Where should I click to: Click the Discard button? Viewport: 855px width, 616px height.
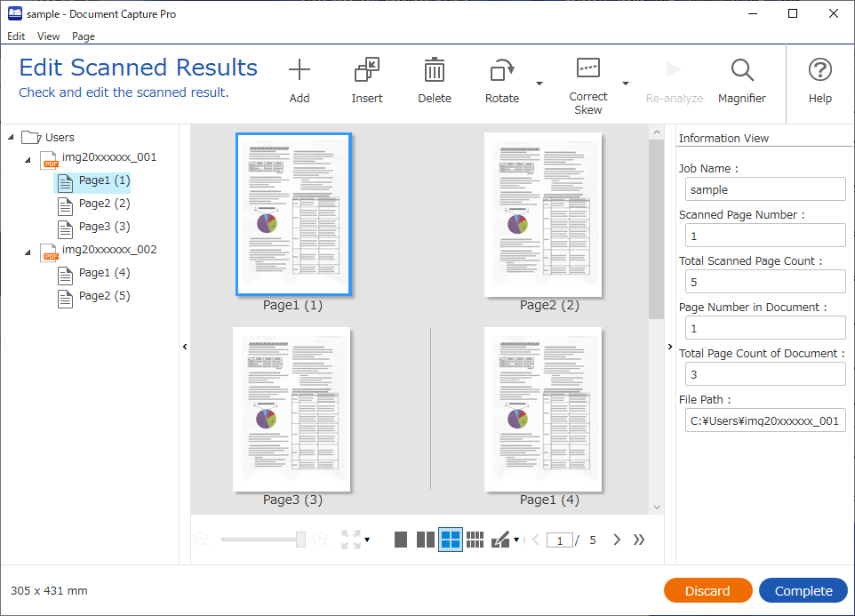click(707, 590)
